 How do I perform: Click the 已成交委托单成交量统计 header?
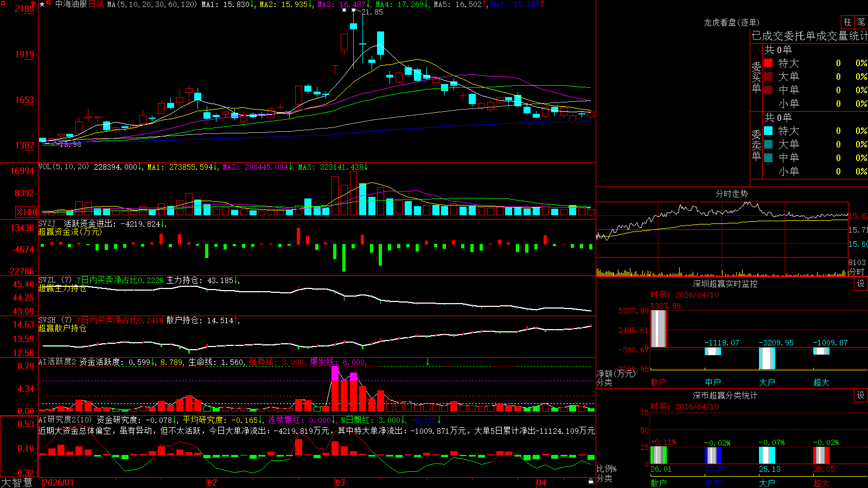tap(809, 36)
